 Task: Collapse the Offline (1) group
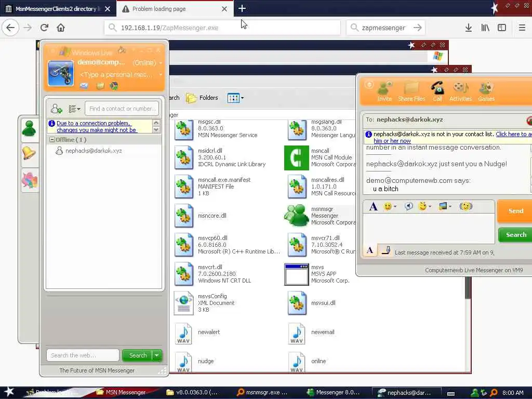click(52, 139)
